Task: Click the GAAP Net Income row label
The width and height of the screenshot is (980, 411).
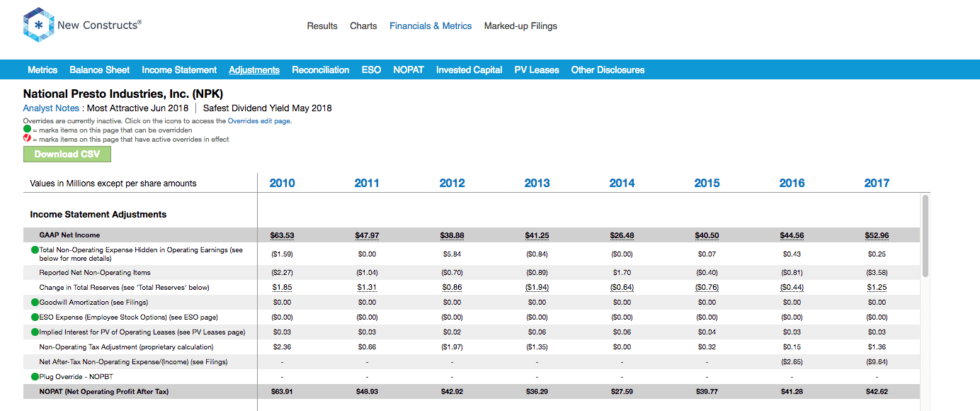Action: (69, 235)
